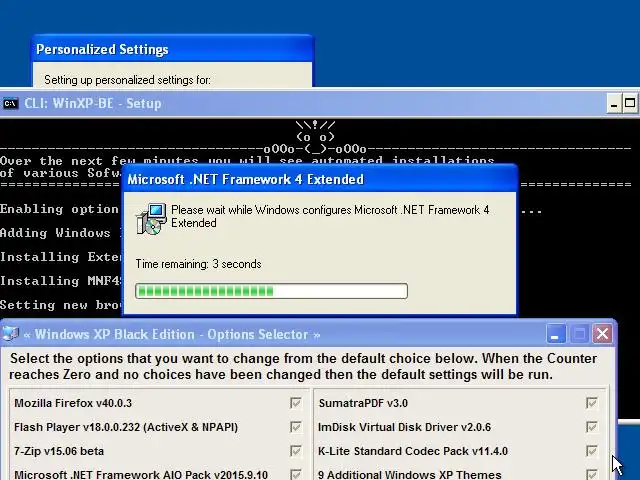Toggle the ImDisk Virtual Disk Driver checkbox
Viewport: 640px width, 480px height.
tap(591, 427)
